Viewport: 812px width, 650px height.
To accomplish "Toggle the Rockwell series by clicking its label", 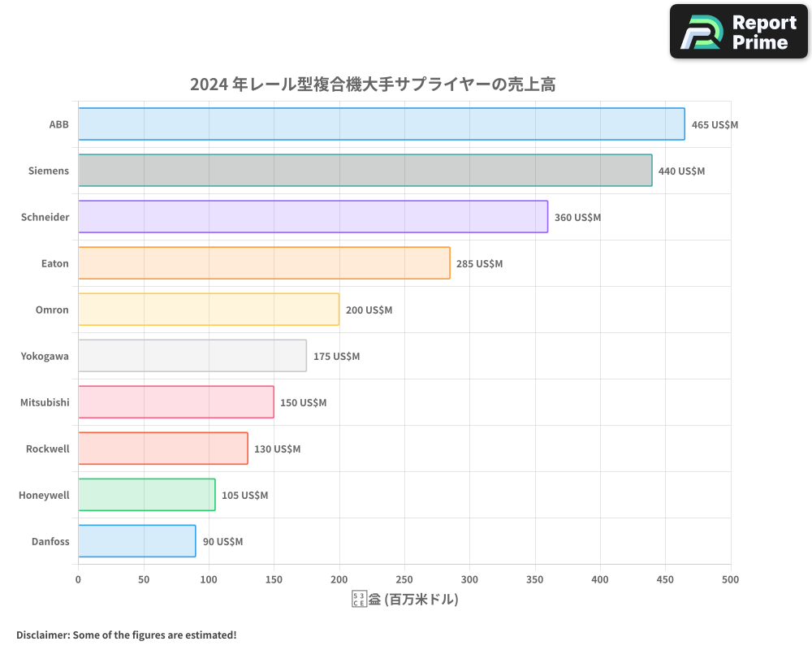I will click(x=47, y=448).
